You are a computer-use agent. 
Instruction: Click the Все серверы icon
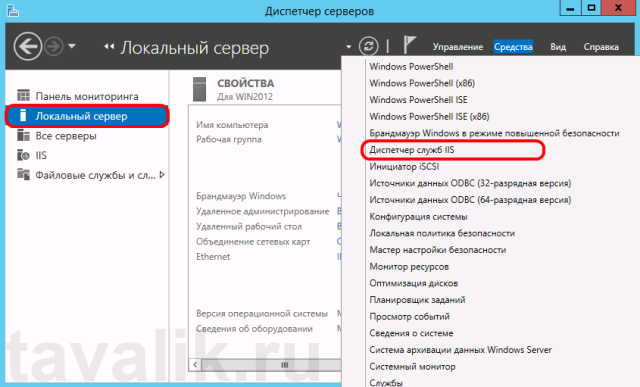coord(23,135)
